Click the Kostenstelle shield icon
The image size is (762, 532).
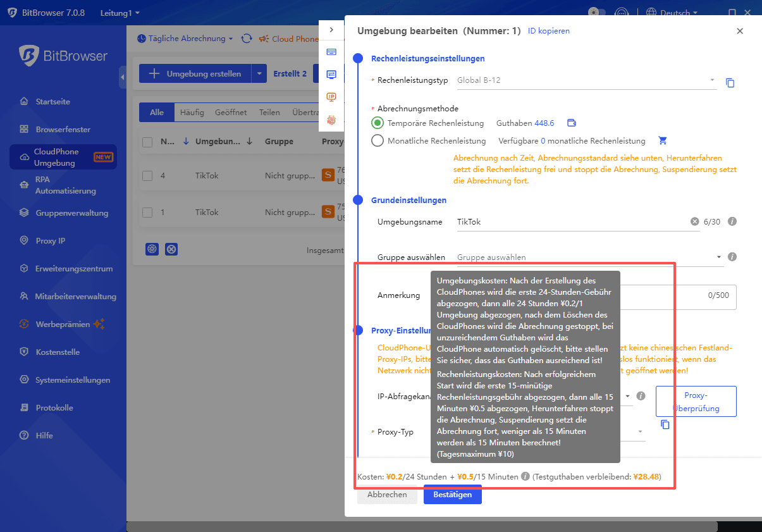[24, 352]
